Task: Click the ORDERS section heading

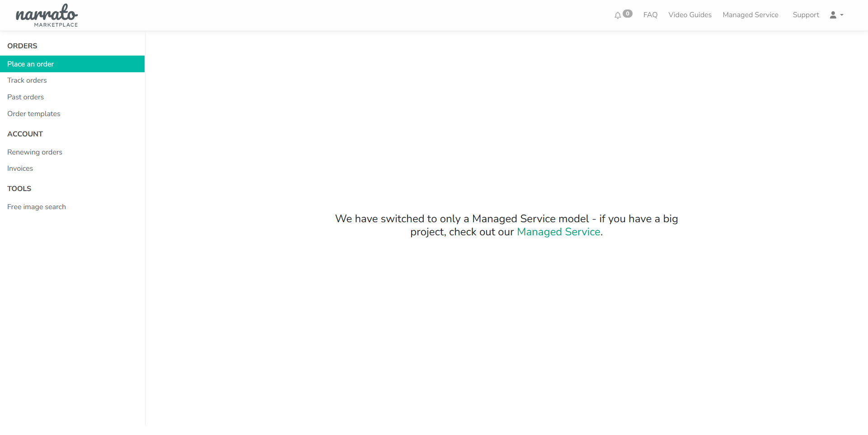Action: 22,46
